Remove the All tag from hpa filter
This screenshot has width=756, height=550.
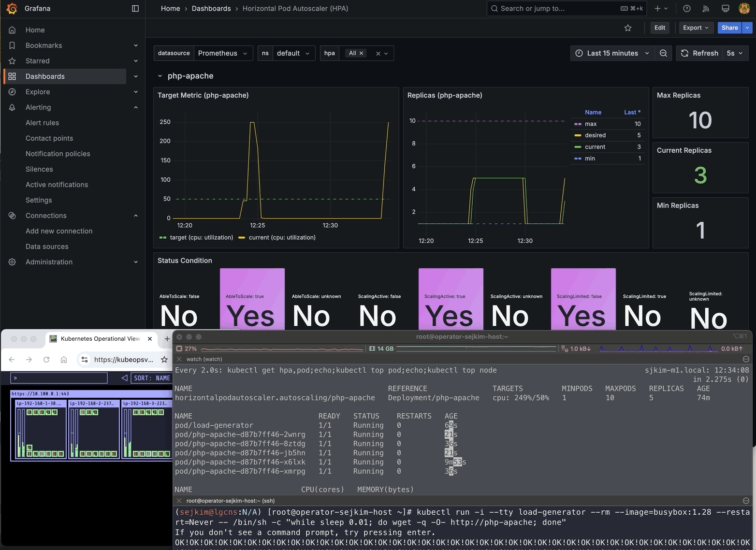pyautogui.click(x=361, y=53)
